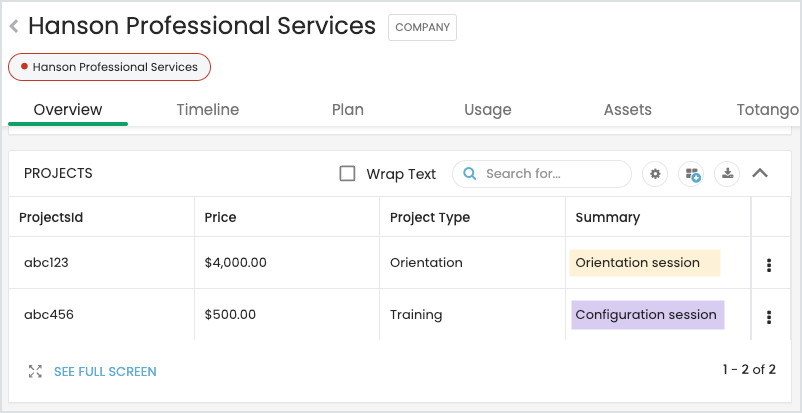802x413 pixels.
Task: Click the Configuration session summary tag
Action: click(648, 315)
